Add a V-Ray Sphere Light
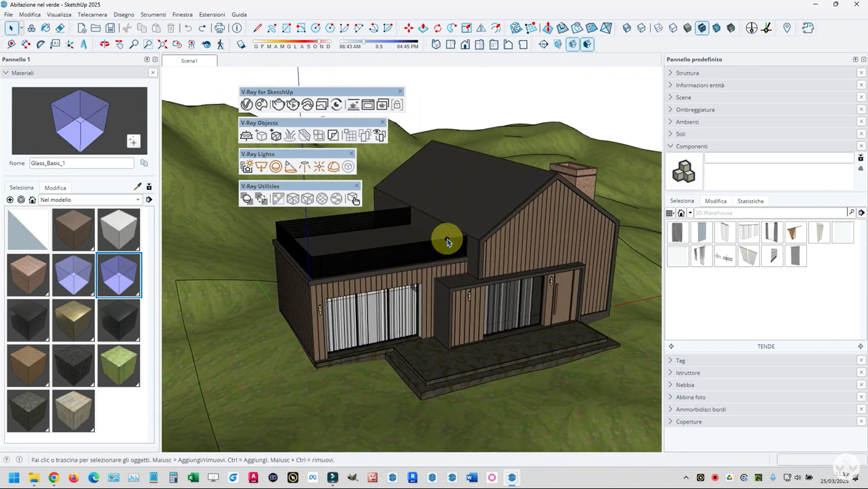 276,167
